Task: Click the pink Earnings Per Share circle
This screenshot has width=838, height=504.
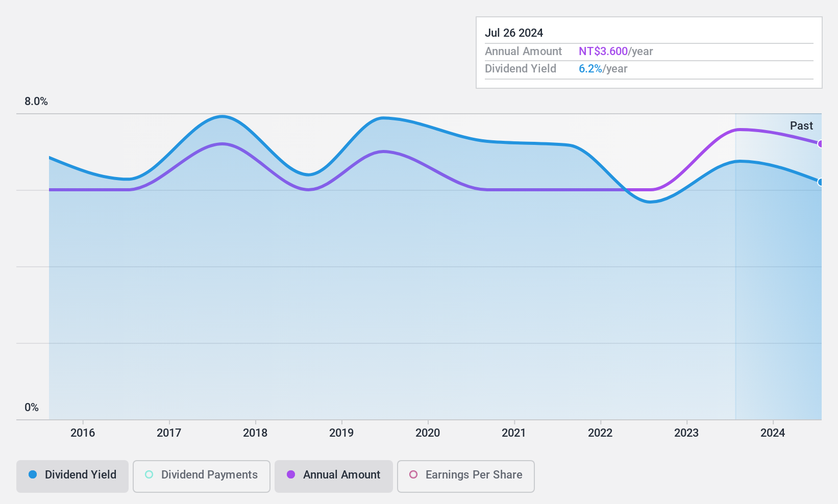Action: pyautogui.click(x=413, y=474)
